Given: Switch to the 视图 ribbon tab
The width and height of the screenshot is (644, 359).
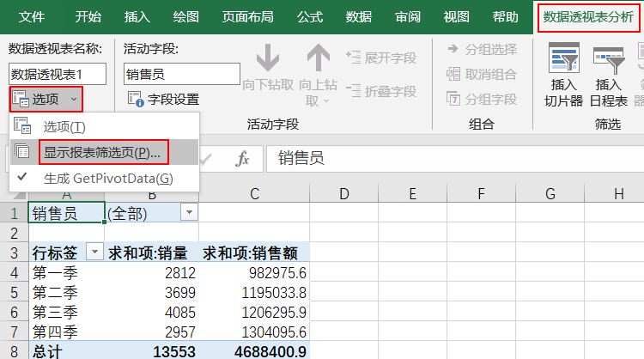Looking at the screenshot, I should point(456,17).
